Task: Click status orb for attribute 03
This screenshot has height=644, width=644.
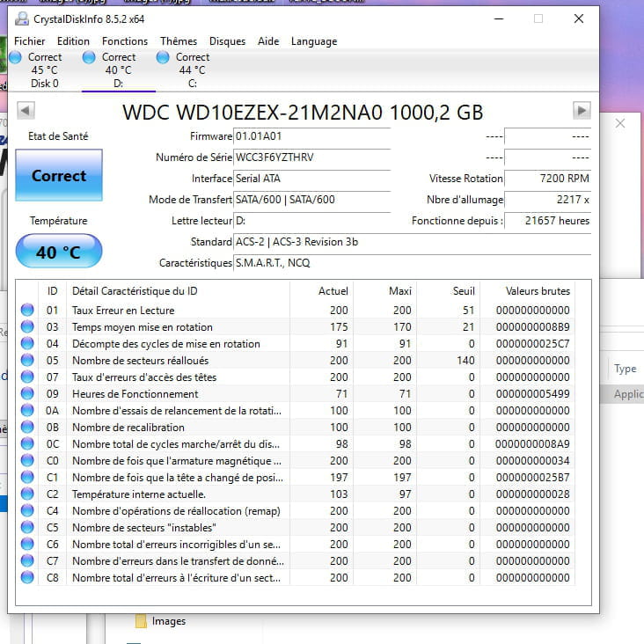Action: pos(27,326)
